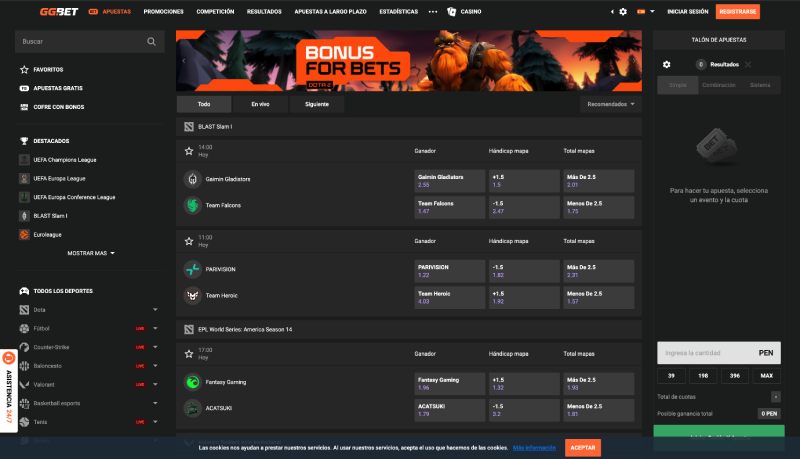Open the Dota sport icon
This screenshot has width=800, height=459.
point(24,310)
